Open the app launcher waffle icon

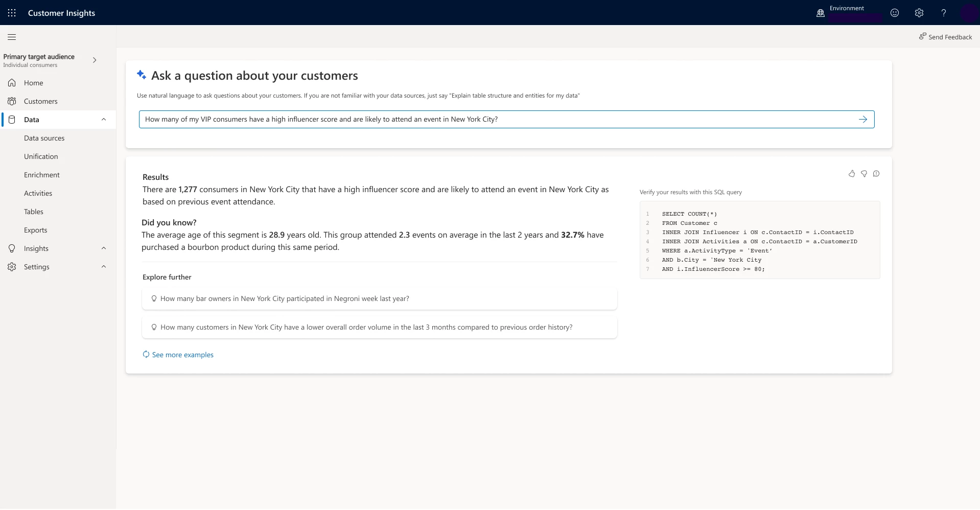(12, 13)
